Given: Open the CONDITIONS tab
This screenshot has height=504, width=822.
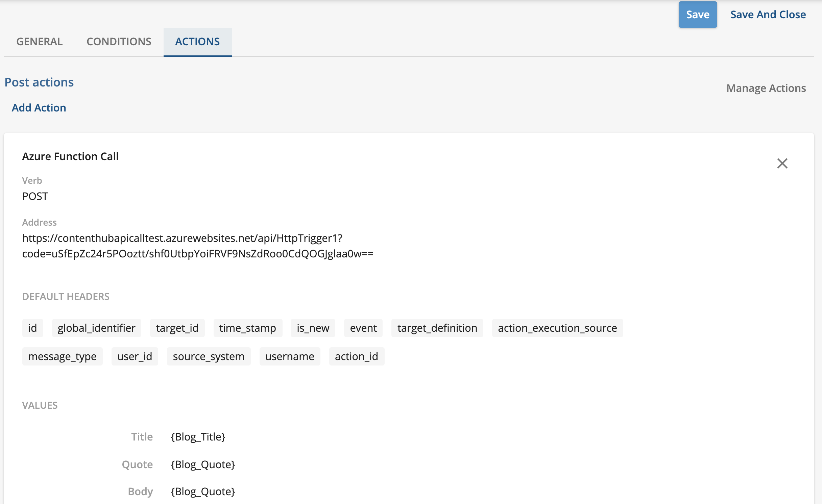Looking at the screenshot, I should 119,42.
